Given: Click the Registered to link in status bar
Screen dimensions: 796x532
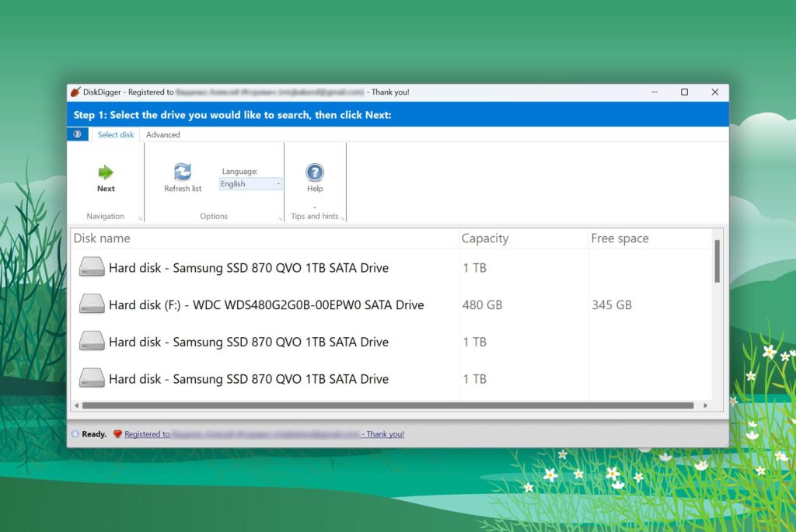Looking at the screenshot, I should 147,434.
